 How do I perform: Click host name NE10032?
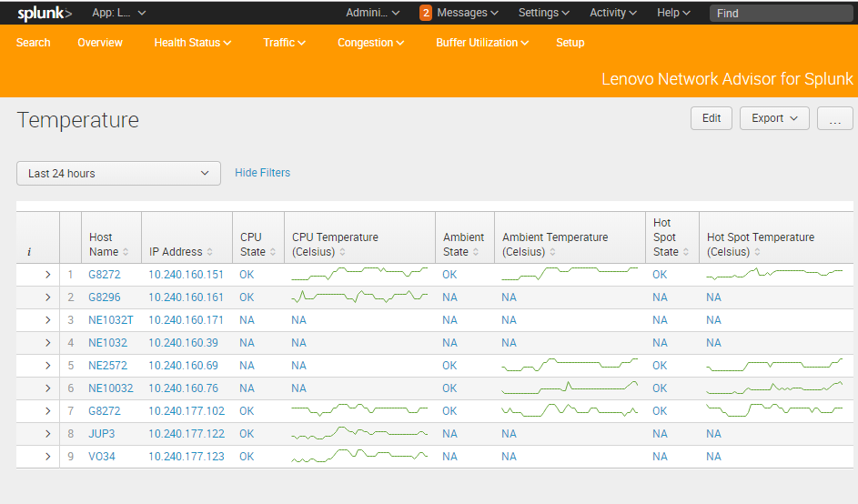(110, 388)
